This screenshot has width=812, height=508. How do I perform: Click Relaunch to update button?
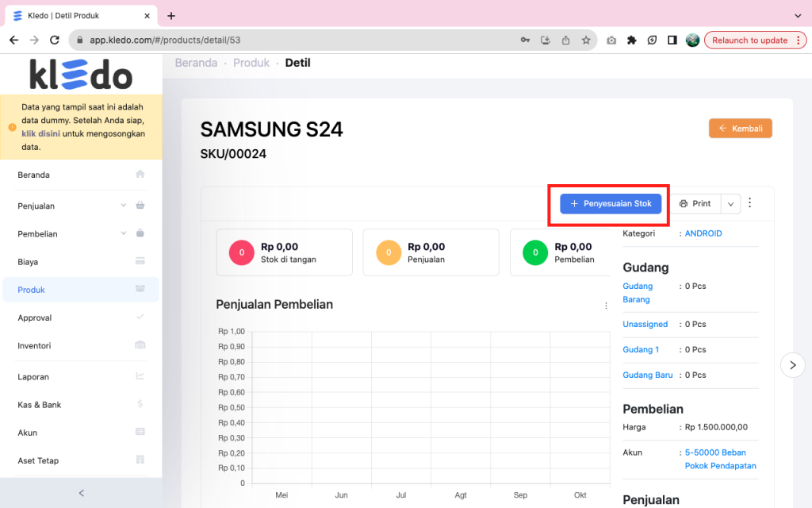pyautogui.click(x=755, y=40)
